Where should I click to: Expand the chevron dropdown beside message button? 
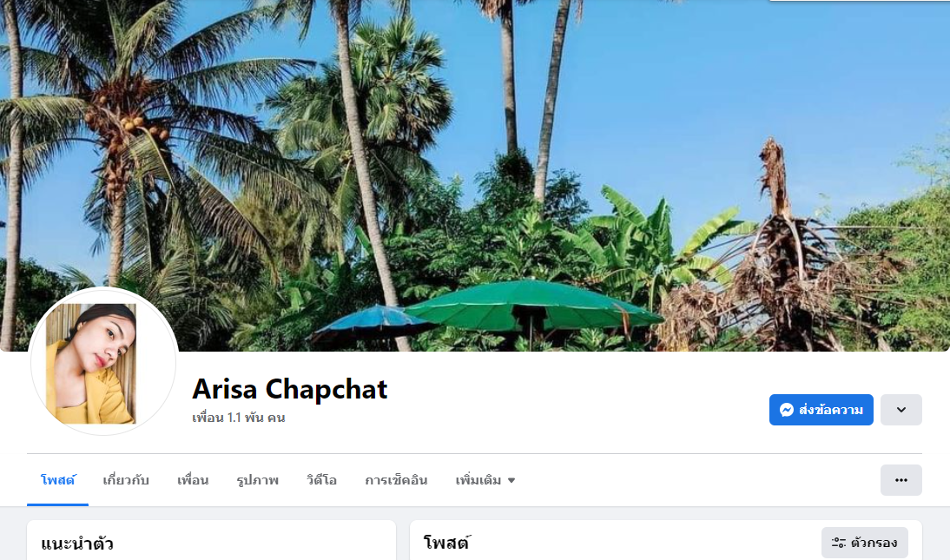pyautogui.click(x=901, y=410)
